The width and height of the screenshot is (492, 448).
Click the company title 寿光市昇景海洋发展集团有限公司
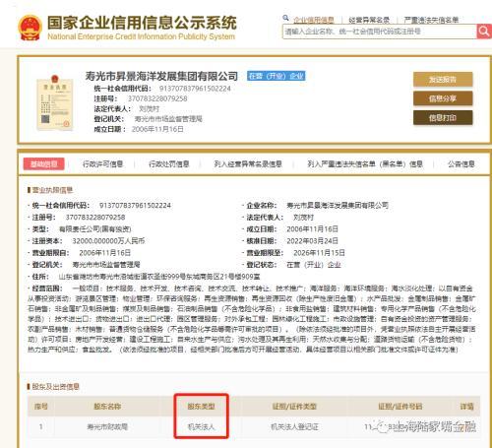[161, 76]
